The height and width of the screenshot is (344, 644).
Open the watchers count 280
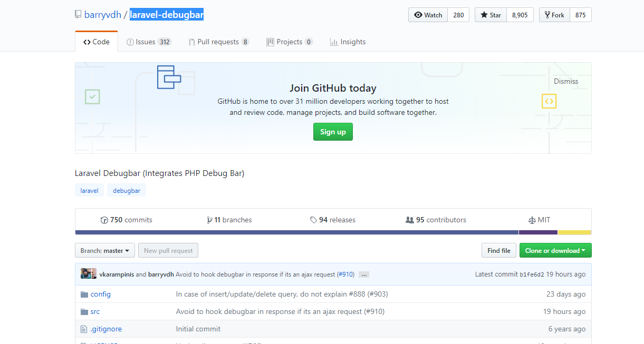click(458, 15)
